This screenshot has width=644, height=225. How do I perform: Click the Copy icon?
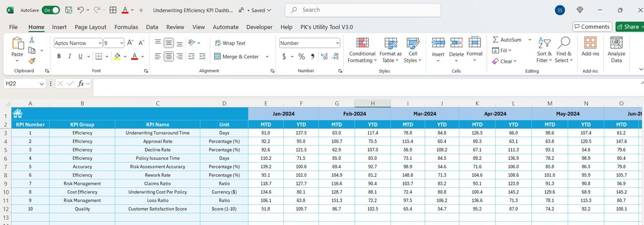point(32,50)
